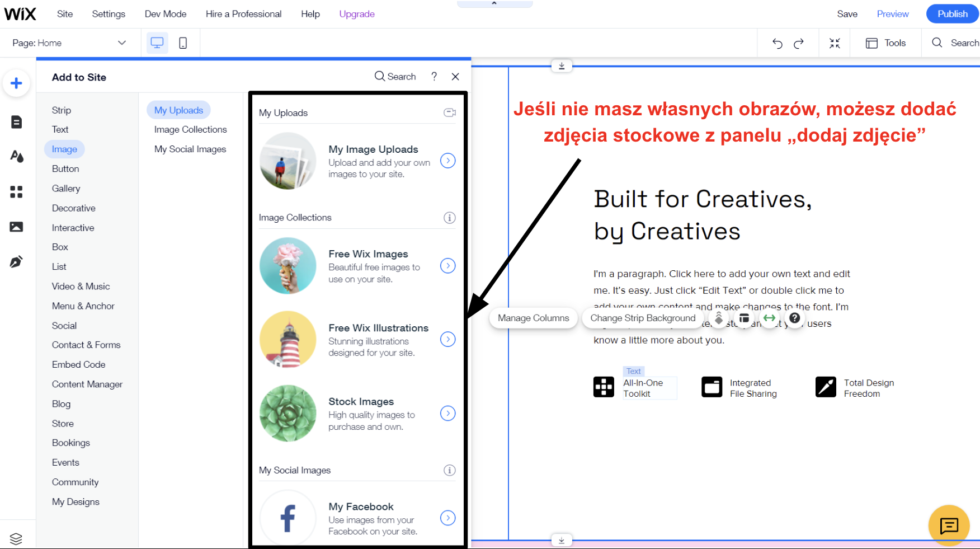Select Video & Music in the Add list
This screenshot has height=549, width=980.
[x=81, y=286]
